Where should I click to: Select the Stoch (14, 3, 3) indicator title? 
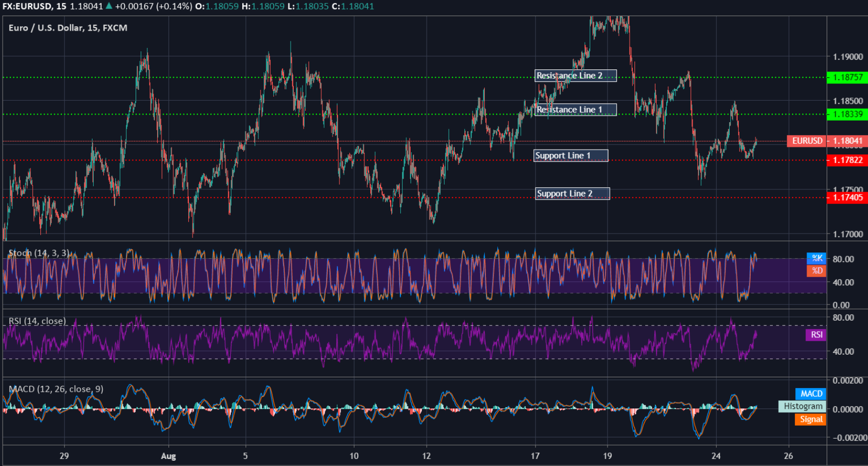point(39,253)
